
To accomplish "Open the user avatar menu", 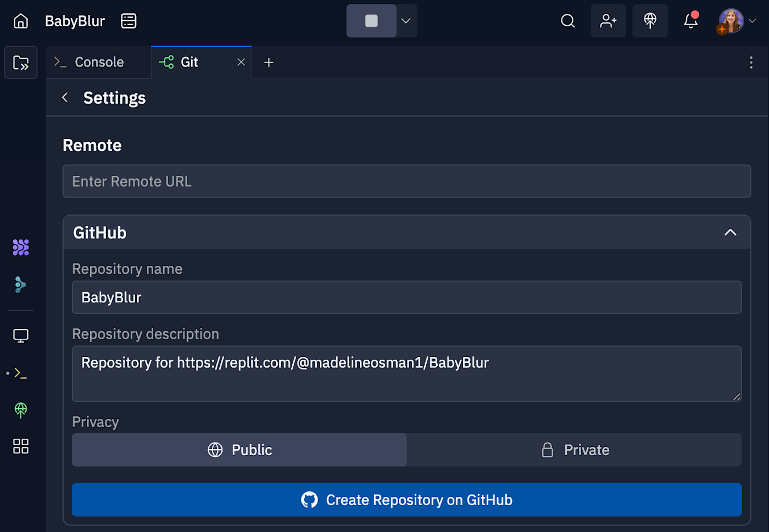I will click(737, 21).
